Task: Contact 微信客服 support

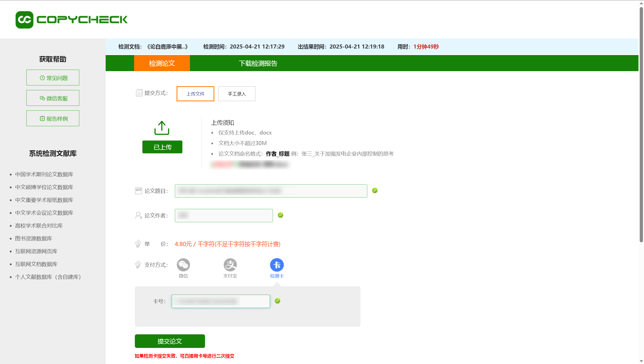Action: [53, 98]
